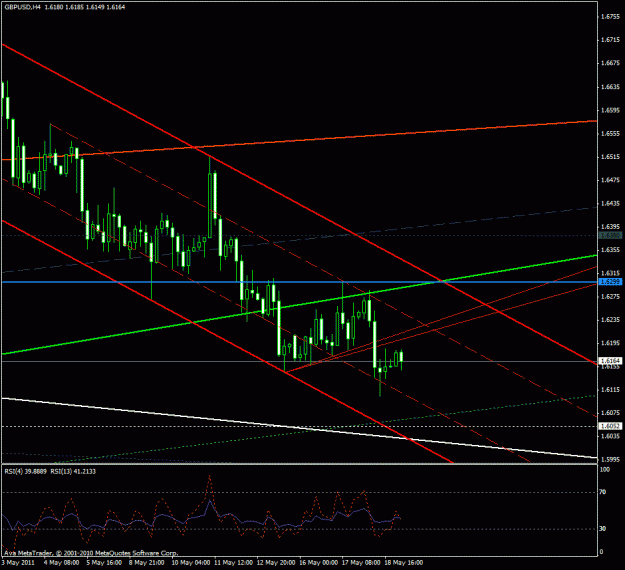This screenshot has height=570, width=625.
Task: Click the 16 May 00:00 time label
Action: [318, 563]
